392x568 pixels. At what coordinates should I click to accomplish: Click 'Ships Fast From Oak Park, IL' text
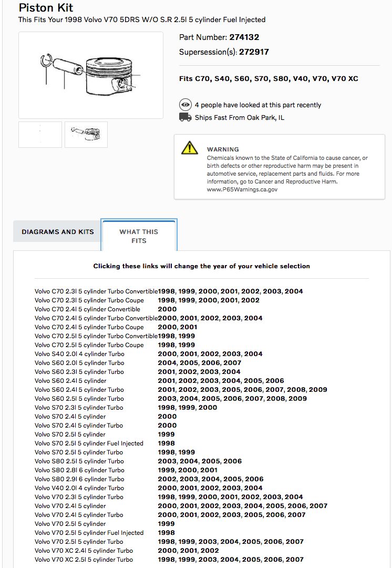pyautogui.click(x=240, y=118)
